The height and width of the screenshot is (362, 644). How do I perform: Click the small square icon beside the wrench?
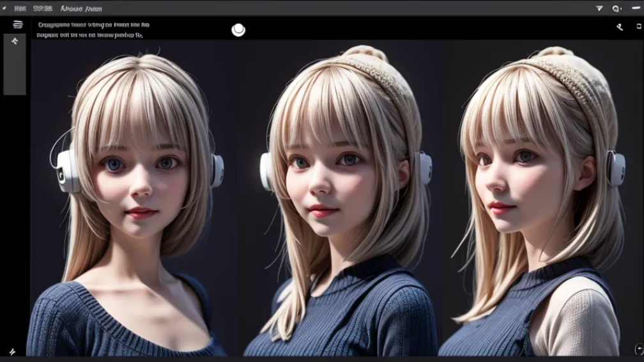tap(639, 26)
